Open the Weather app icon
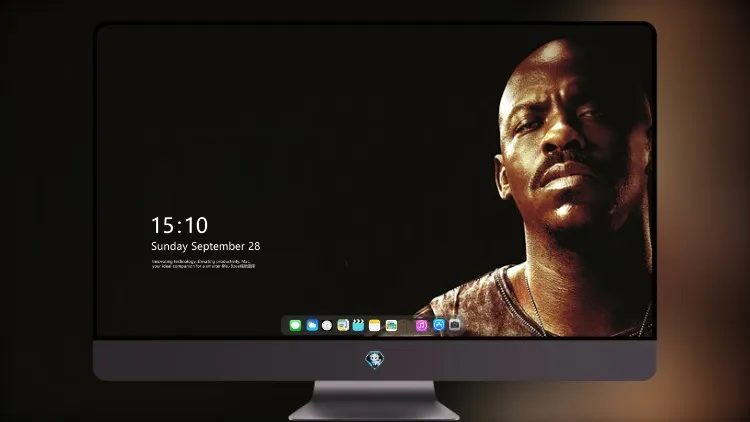 pos(312,325)
